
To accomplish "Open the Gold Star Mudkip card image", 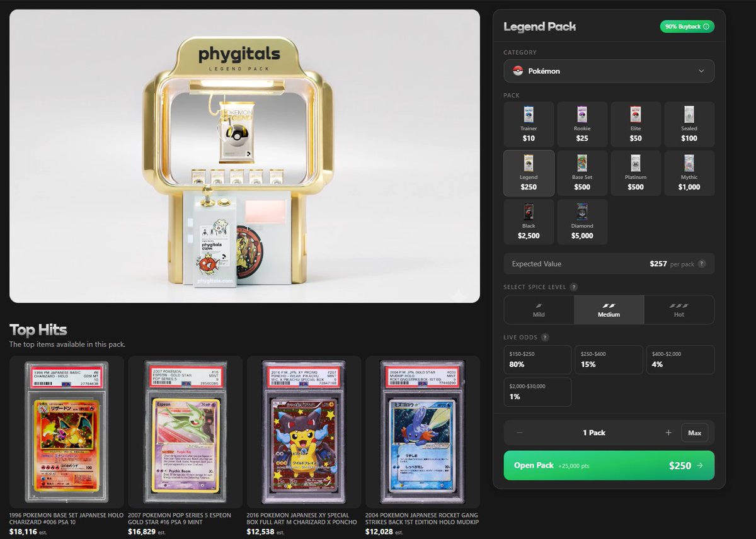I will point(423,432).
